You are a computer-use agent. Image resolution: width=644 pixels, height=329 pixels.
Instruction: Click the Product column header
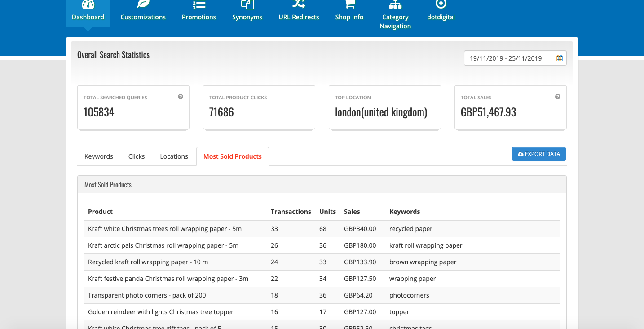point(100,212)
